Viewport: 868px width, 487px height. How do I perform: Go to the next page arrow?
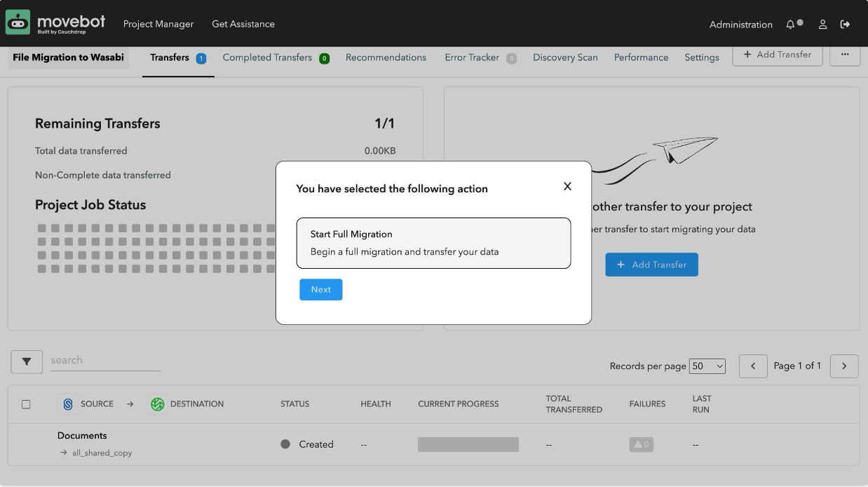pyautogui.click(x=844, y=366)
